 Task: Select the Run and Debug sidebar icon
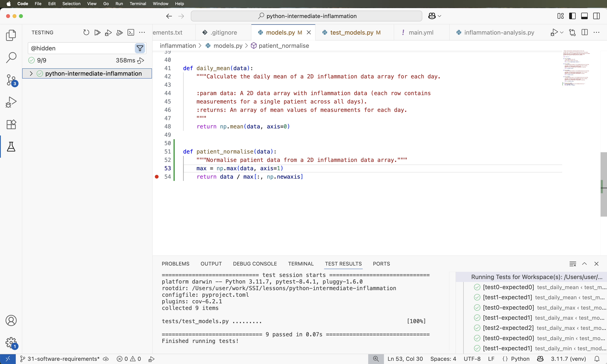click(x=11, y=102)
